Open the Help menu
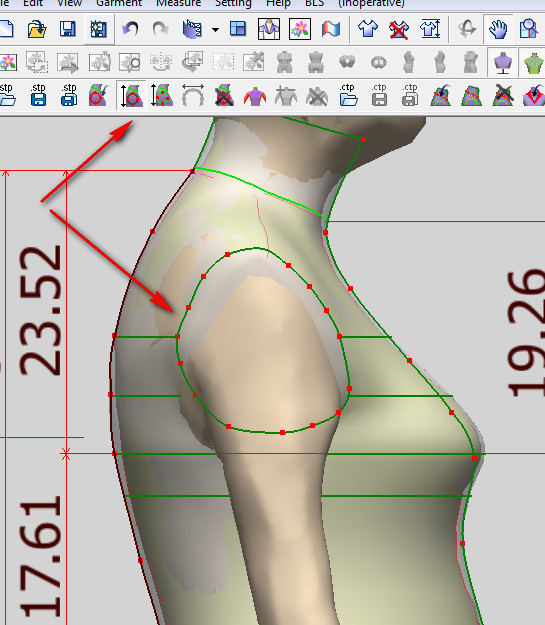The image size is (545, 625). [x=278, y=4]
